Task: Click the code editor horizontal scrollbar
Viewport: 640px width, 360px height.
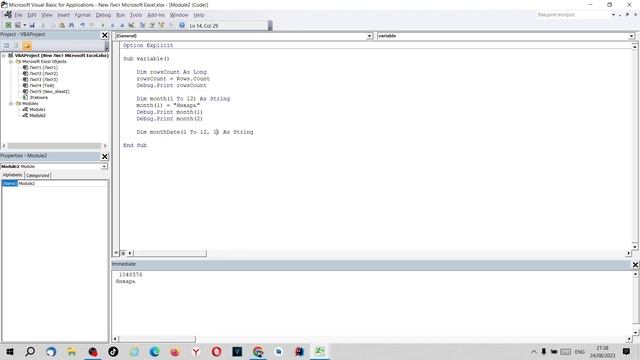Action: (170, 253)
